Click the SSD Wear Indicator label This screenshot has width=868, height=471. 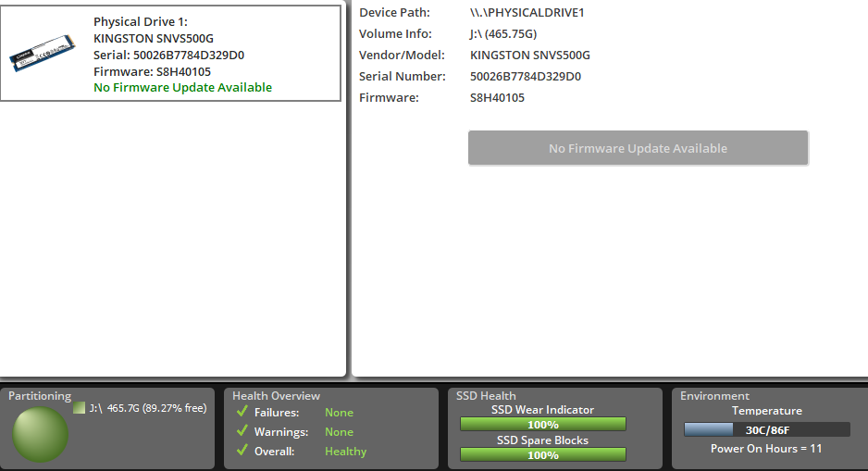click(542, 410)
